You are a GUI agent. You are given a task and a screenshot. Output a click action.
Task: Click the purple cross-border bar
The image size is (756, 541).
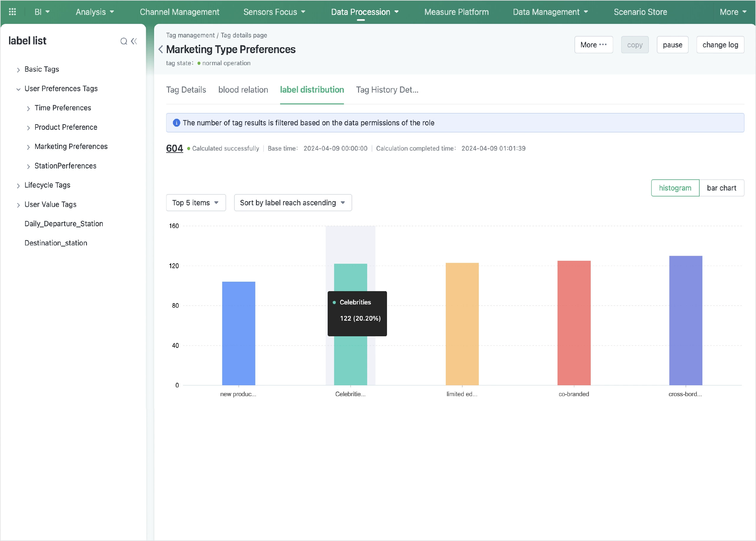[685, 320]
